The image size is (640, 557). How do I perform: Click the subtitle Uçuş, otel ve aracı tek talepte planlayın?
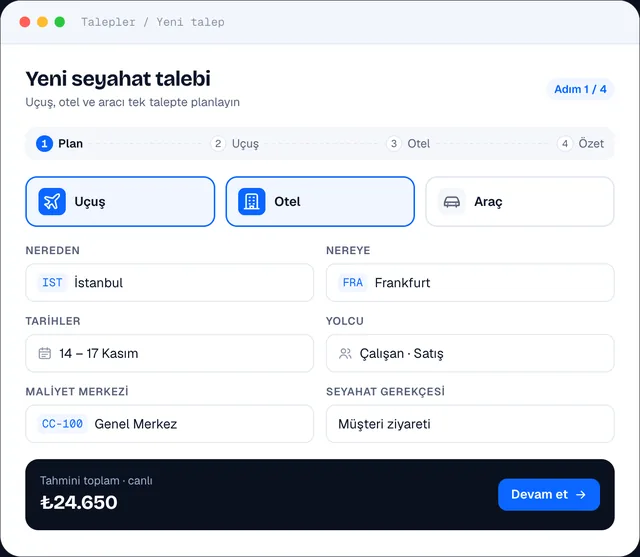[133, 102]
